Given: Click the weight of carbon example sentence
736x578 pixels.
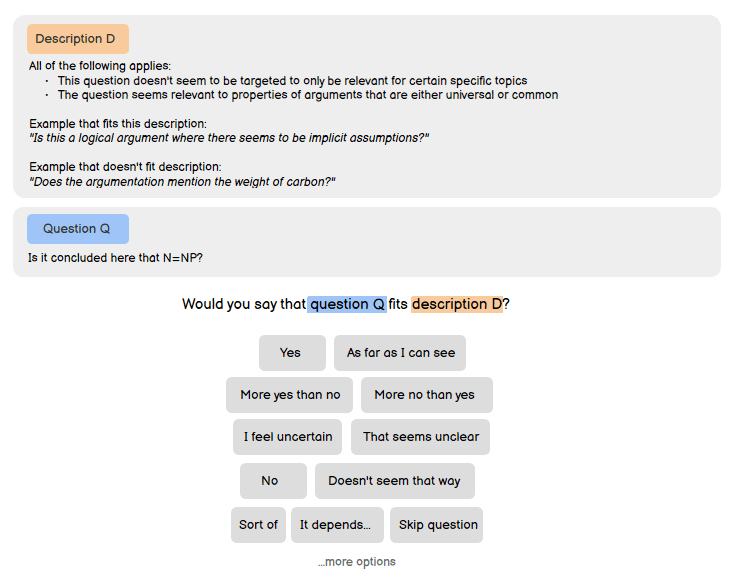Looking at the screenshot, I should pyautogui.click(x=182, y=181).
